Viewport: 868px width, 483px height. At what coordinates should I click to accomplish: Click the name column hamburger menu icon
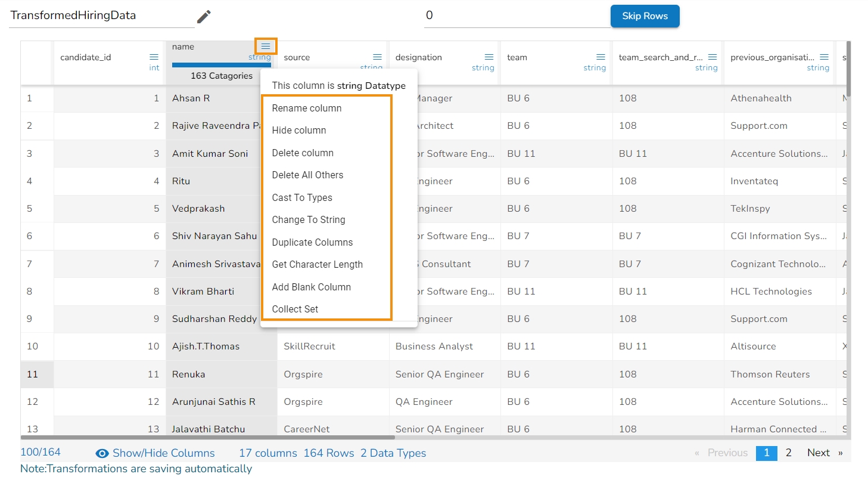tap(266, 47)
